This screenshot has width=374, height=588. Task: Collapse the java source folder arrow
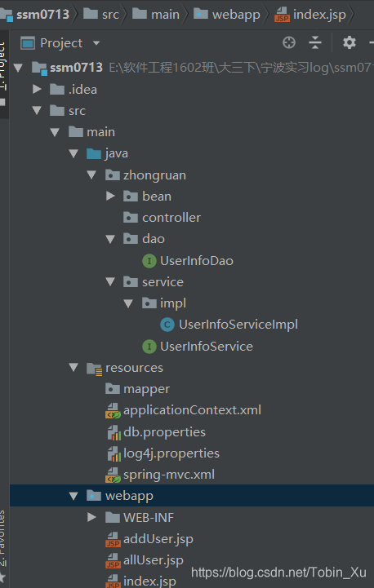click(x=73, y=153)
